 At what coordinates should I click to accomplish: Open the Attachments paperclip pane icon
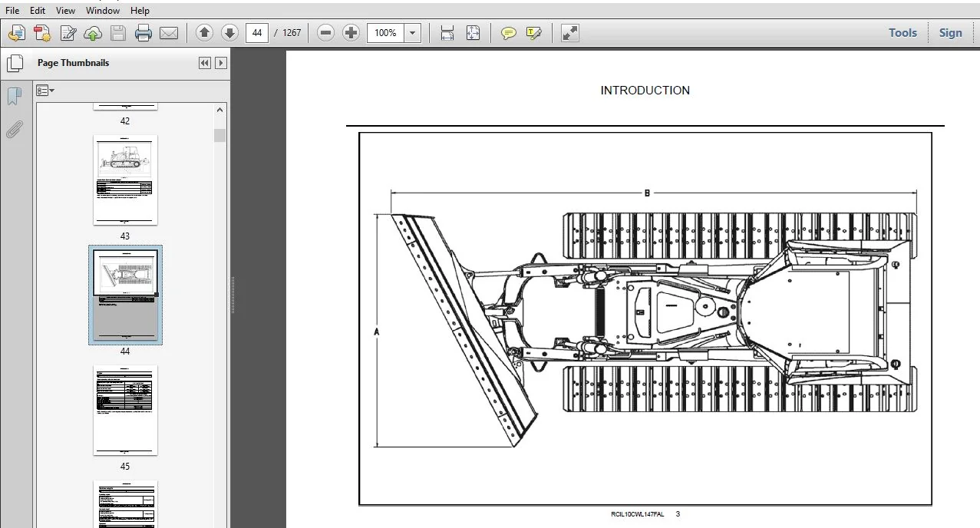click(x=15, y=129)
